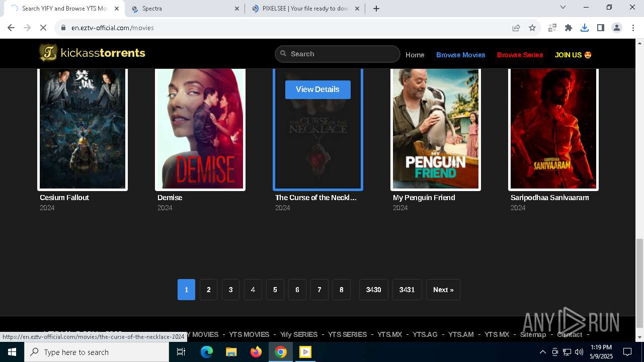Open the new tab plus button
The width and height of the screenshot is (644, 362).
pos(376,9)
